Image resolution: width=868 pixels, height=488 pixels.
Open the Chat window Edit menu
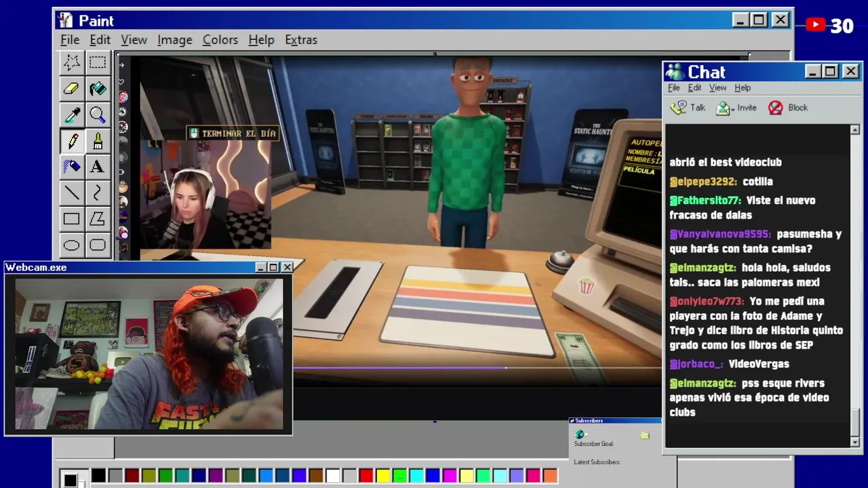[694, 88]
